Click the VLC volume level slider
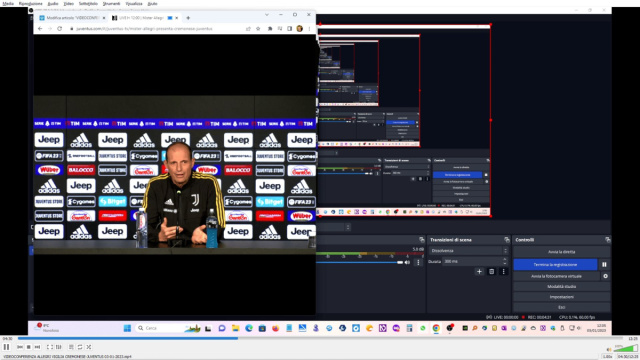The image size is (640, 360). coord(626,348)
